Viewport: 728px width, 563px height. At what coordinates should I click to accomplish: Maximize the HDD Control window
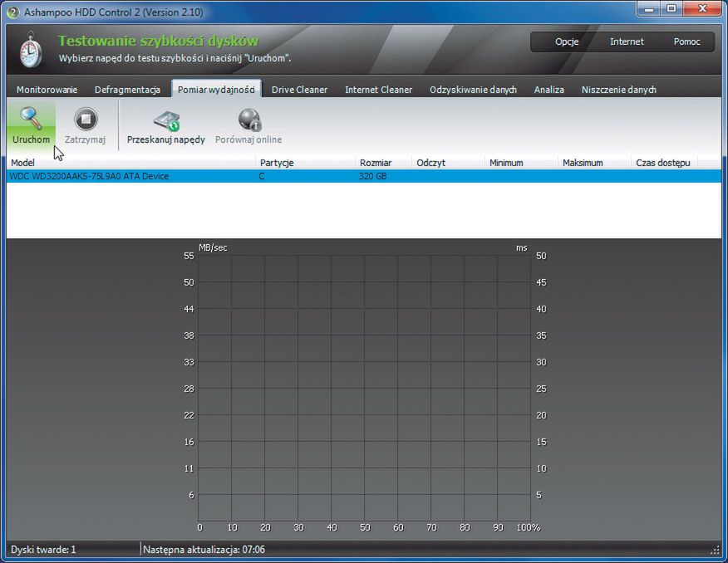671,9
